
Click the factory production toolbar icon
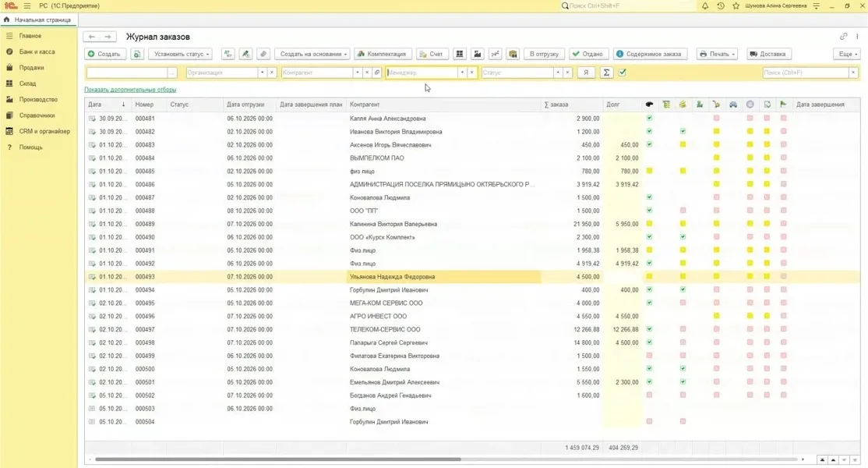477,54
